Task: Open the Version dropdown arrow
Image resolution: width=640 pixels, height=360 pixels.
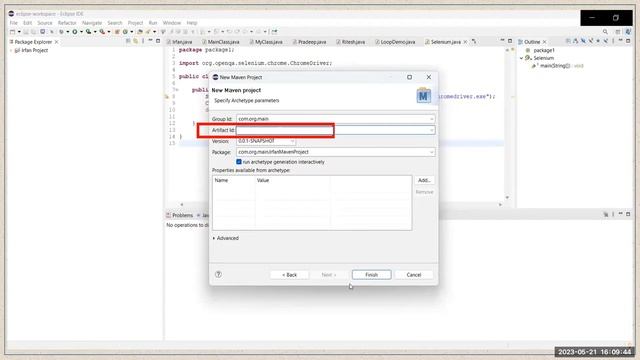Action: click(292, 141)
